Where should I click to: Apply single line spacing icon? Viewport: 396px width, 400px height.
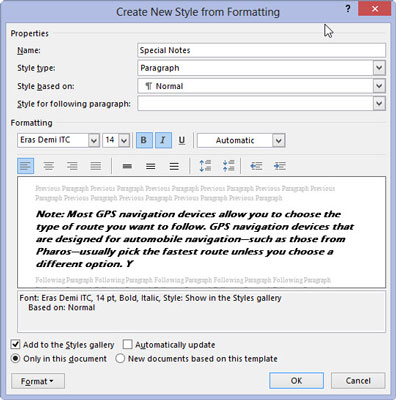coord(127,166)
